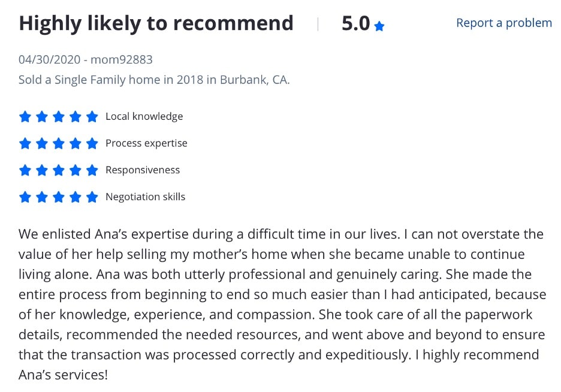
Task: Click first star of Local knowledge rating
Action: point(25,117)
